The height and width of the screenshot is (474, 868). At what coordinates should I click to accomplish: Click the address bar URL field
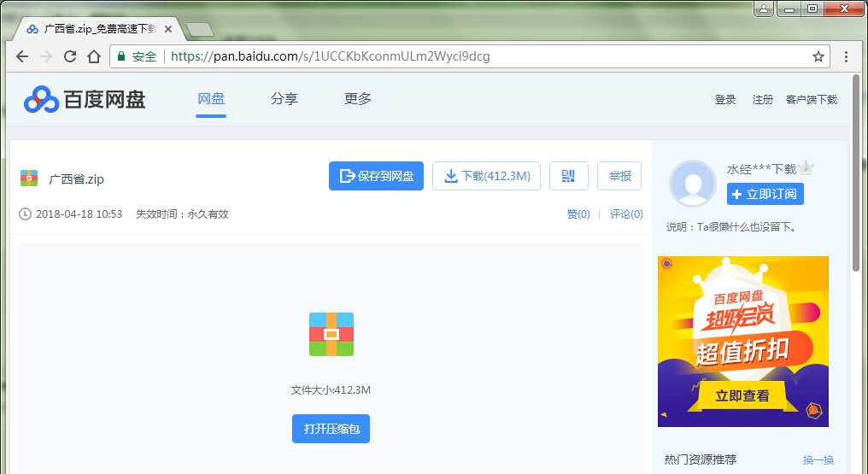click(471, 56)
